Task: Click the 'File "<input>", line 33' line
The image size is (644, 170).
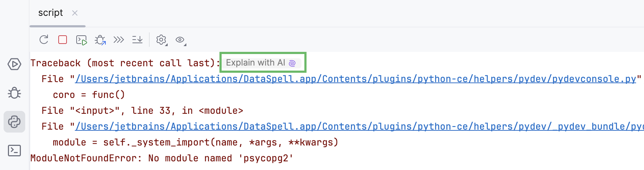Action: click(x=142, y=111)
